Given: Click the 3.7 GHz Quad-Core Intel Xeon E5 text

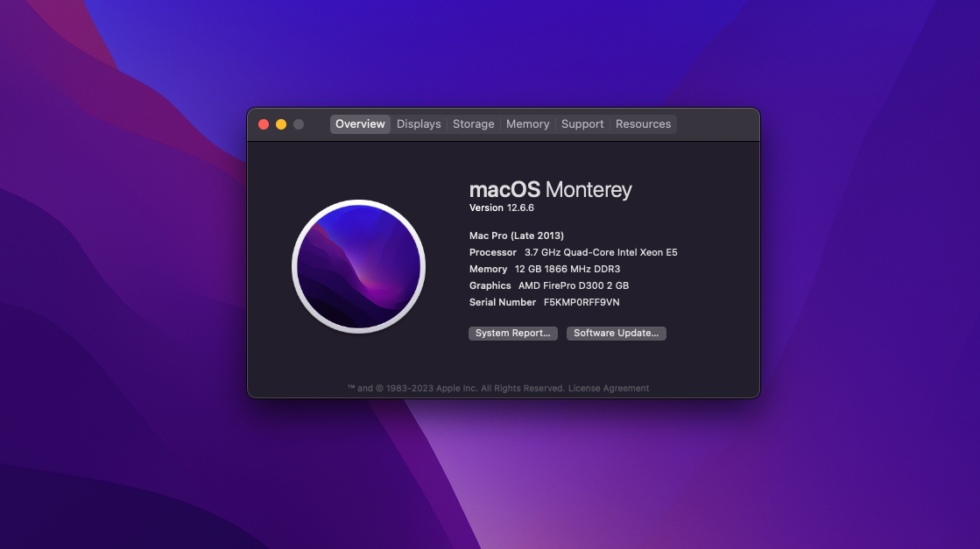Looking at the screenshot, I should (601, 252).
